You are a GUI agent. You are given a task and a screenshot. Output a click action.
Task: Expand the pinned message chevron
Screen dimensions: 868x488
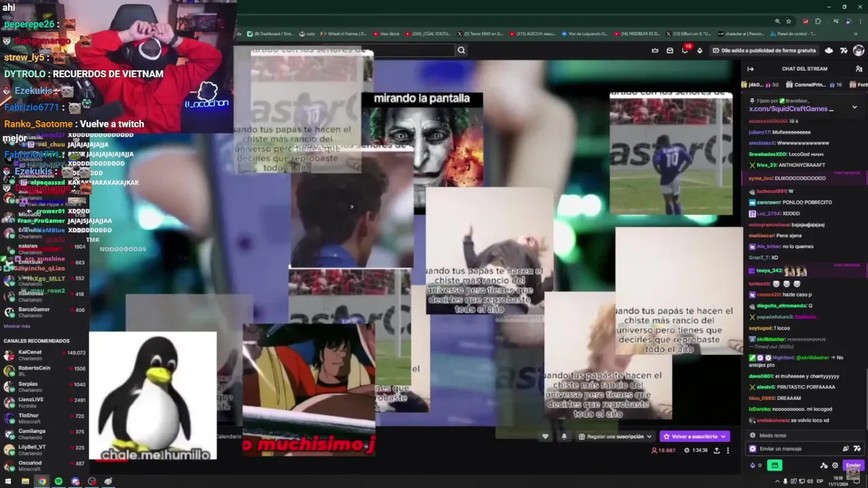[x=854, y=107]
